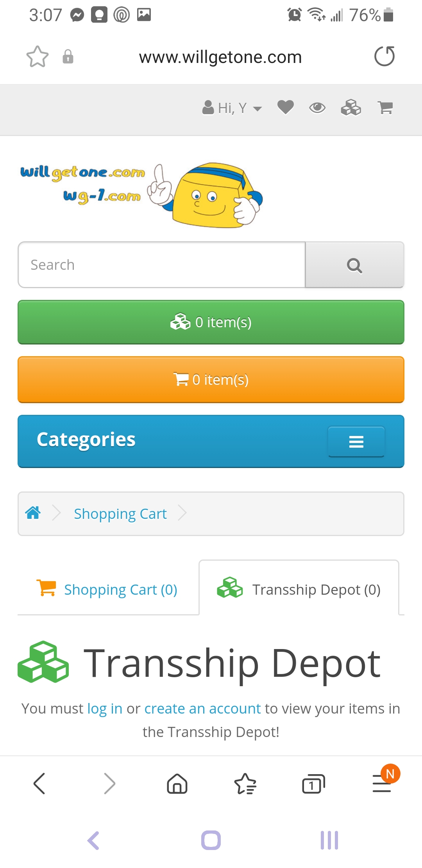422x868 pixels.
Task: Click the orange 0 item(s) cart button
Action: point(211,380)
